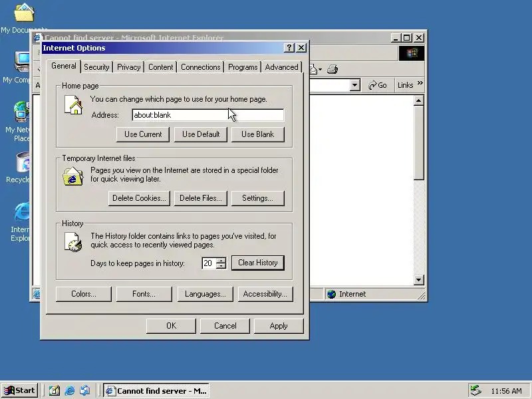Click the mail dropdown arrow in Internet Explorer toolbar
Screen dimensions: 532x399
pos(320,70)
